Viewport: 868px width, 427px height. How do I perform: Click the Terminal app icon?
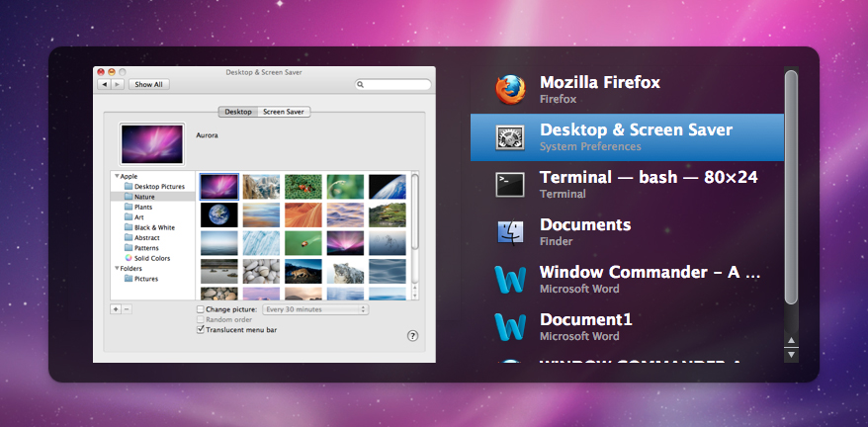pos(510,185)
